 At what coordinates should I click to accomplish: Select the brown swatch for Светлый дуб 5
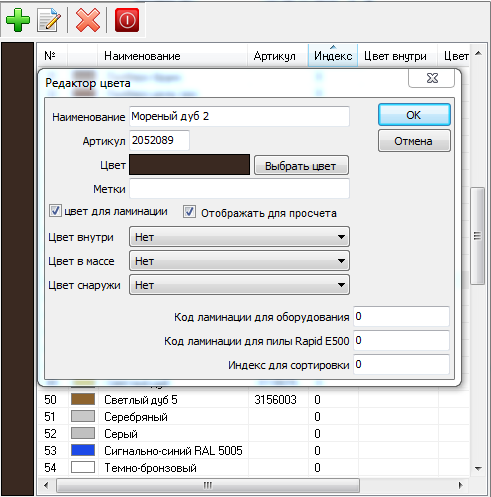pyautogui.click(x=83, y=399)
